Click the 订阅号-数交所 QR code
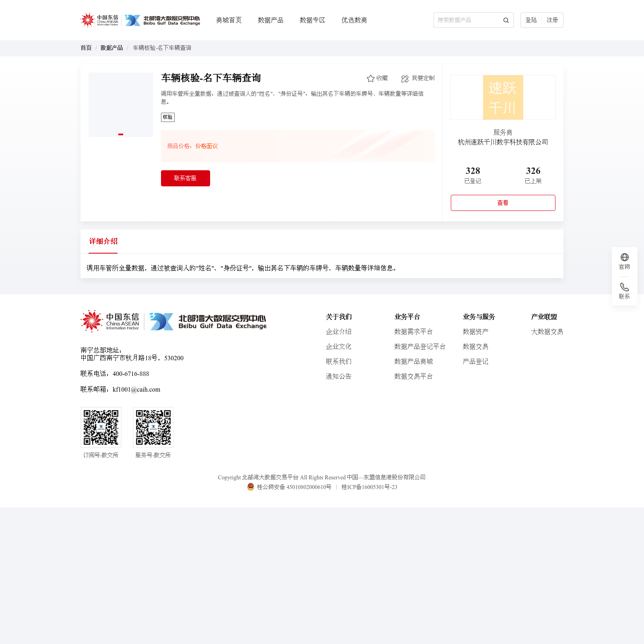Viewport: 644px width, 644px height. click(x=101, y=427)
